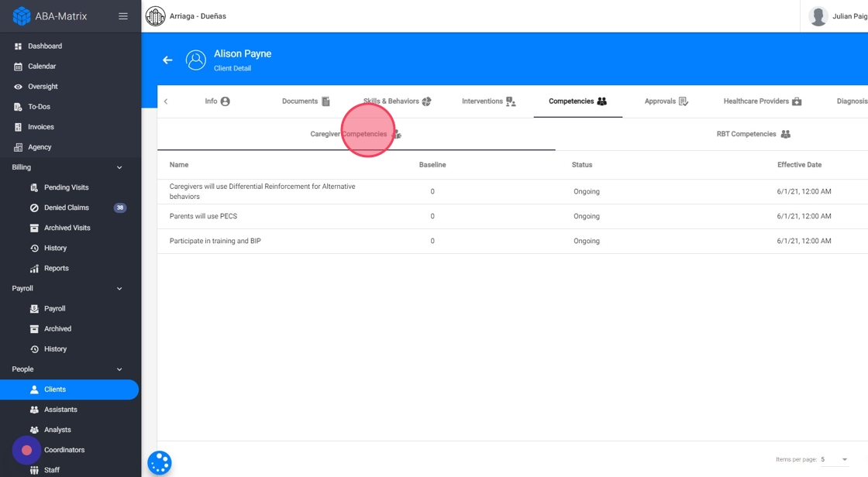Switch to the Info tab

pyautogui.click(x=217, y=101)
